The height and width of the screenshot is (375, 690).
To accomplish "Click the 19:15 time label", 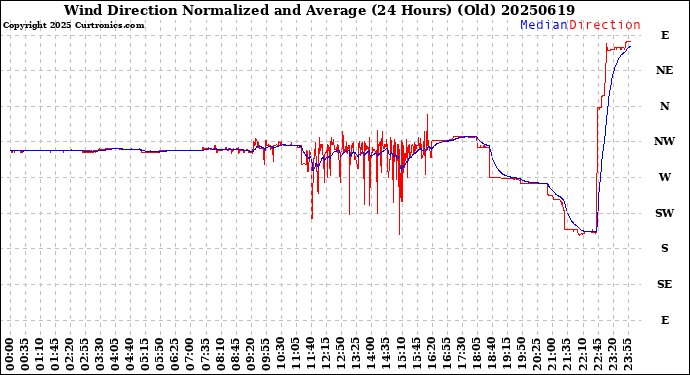I will [506, 354].
